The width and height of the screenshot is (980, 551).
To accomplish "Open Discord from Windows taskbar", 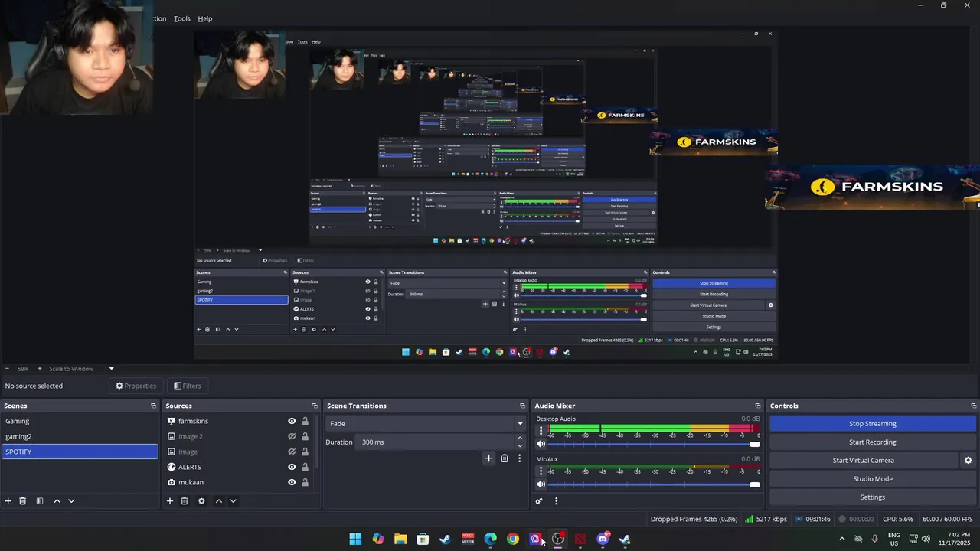I will 603,540.
